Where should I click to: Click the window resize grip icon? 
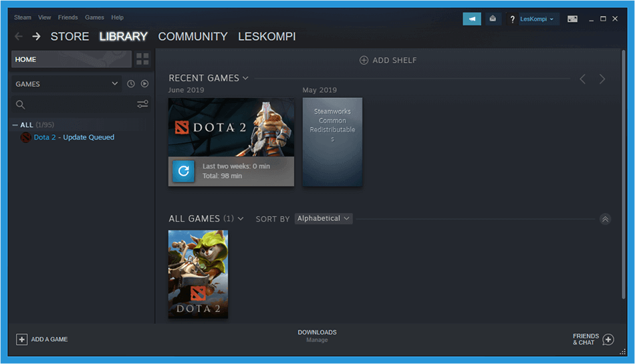623,352
